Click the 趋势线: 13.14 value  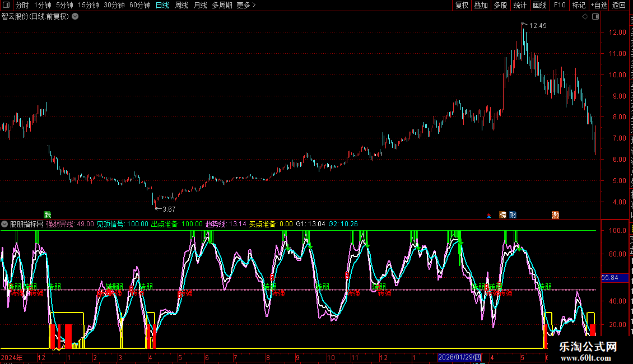(x=226, y=224)
